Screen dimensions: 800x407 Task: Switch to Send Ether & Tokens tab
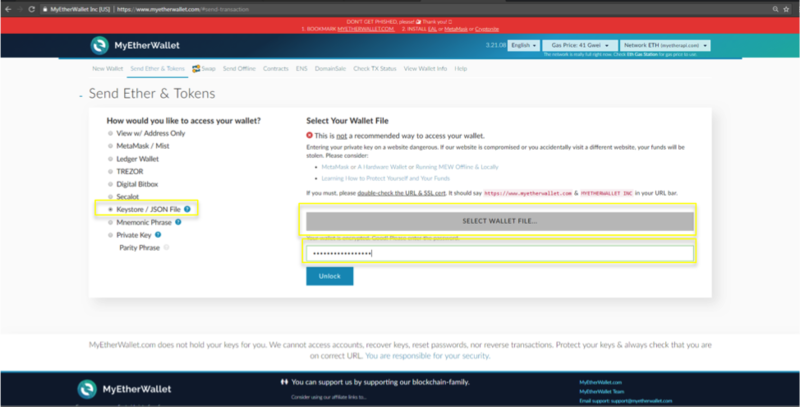pyautogui.click(x=158, y=68)
